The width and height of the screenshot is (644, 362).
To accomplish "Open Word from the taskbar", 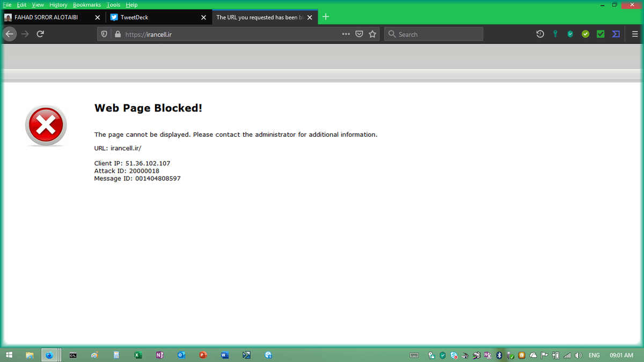I will pos(224,355).
